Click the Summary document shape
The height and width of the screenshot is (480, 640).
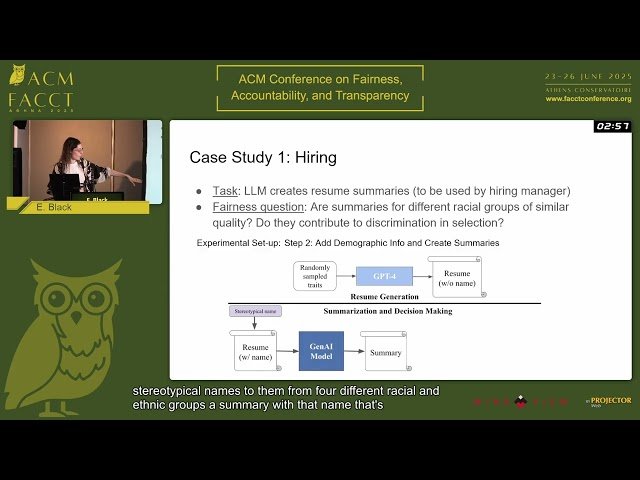384,352
